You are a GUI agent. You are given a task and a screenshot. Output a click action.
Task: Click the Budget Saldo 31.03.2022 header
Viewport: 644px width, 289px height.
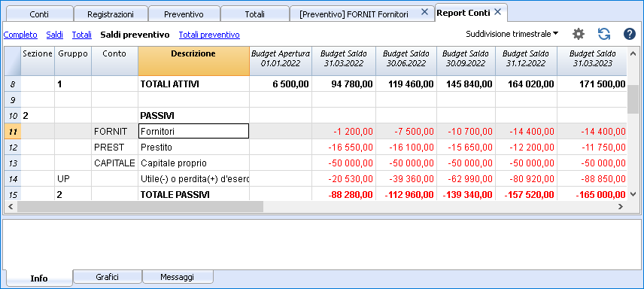click(x=344, y=61)
